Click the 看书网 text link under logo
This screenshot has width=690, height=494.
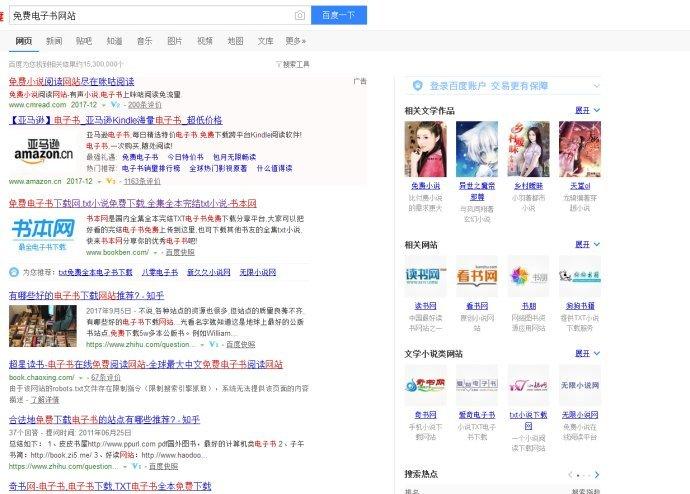coord(477,306)
